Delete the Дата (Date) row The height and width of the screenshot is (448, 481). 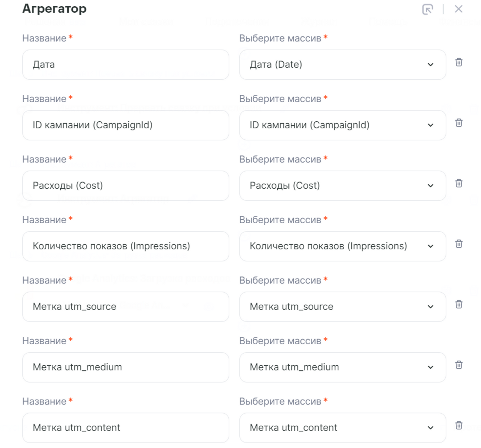pyautogui.click(x=459, y=62)
